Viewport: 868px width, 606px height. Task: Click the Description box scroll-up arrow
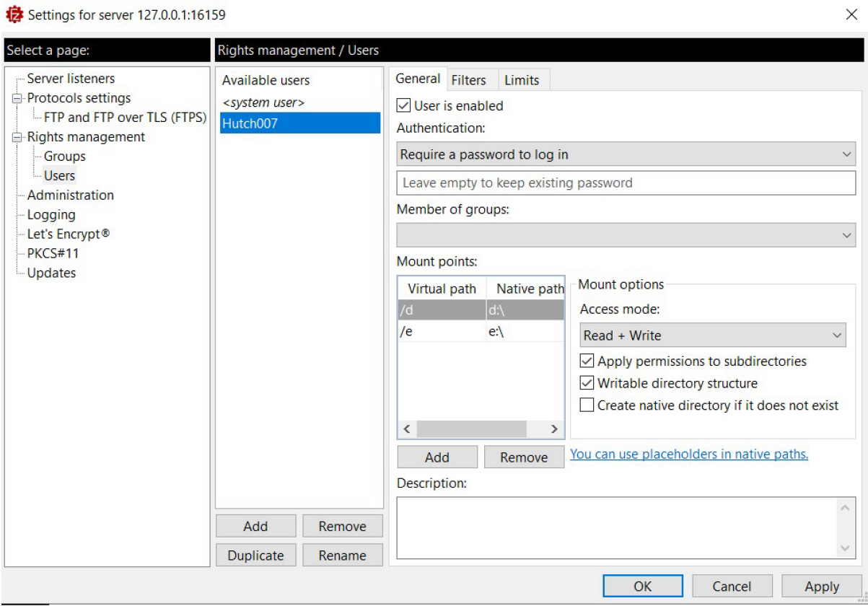click(x=846, y=508)
